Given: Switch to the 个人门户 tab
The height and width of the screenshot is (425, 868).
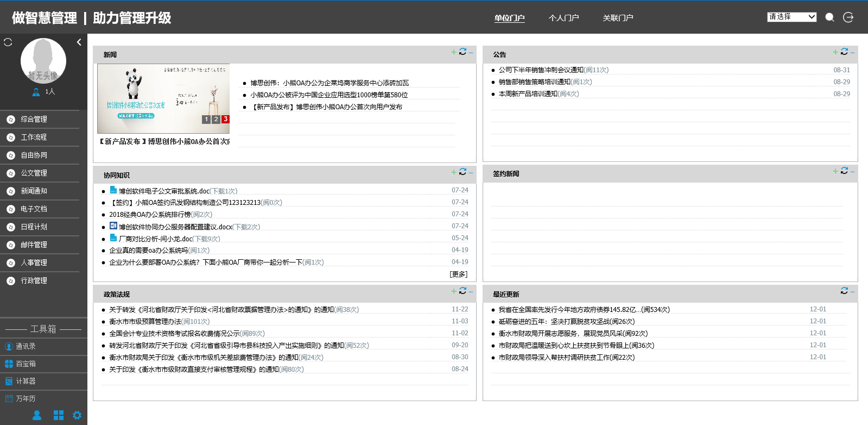Looking at the screenshot, I should 563,18.
